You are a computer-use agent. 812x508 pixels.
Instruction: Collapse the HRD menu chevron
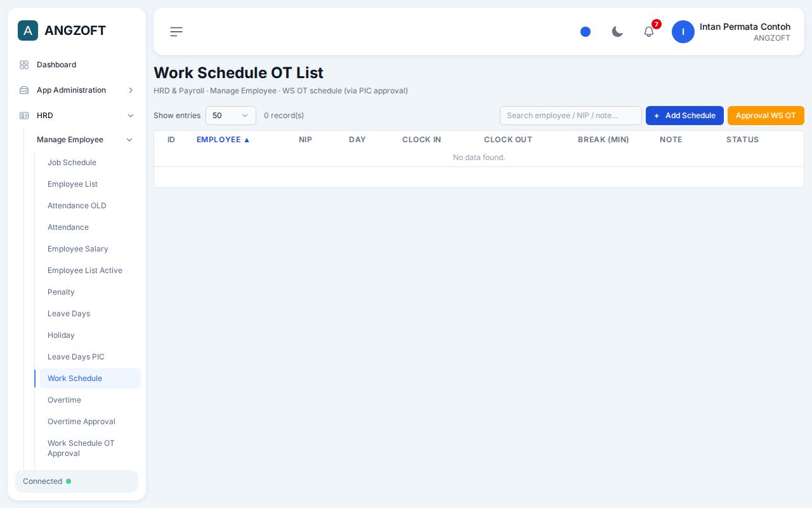pos(131,116)
